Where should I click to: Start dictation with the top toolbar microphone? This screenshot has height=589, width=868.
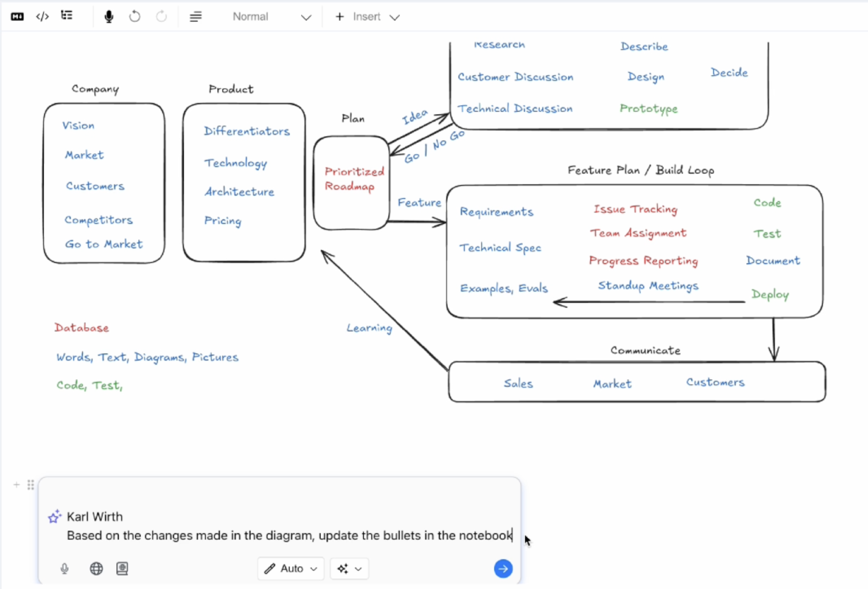tap(109, 17)
